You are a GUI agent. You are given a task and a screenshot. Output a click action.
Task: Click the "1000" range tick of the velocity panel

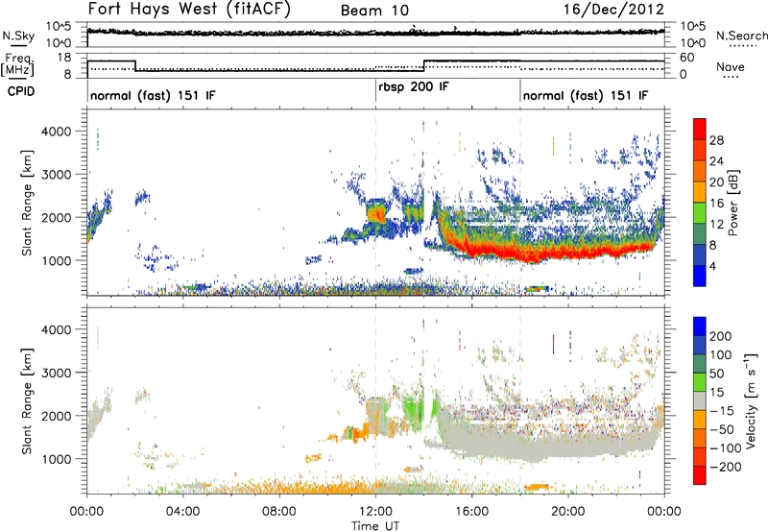57,459
